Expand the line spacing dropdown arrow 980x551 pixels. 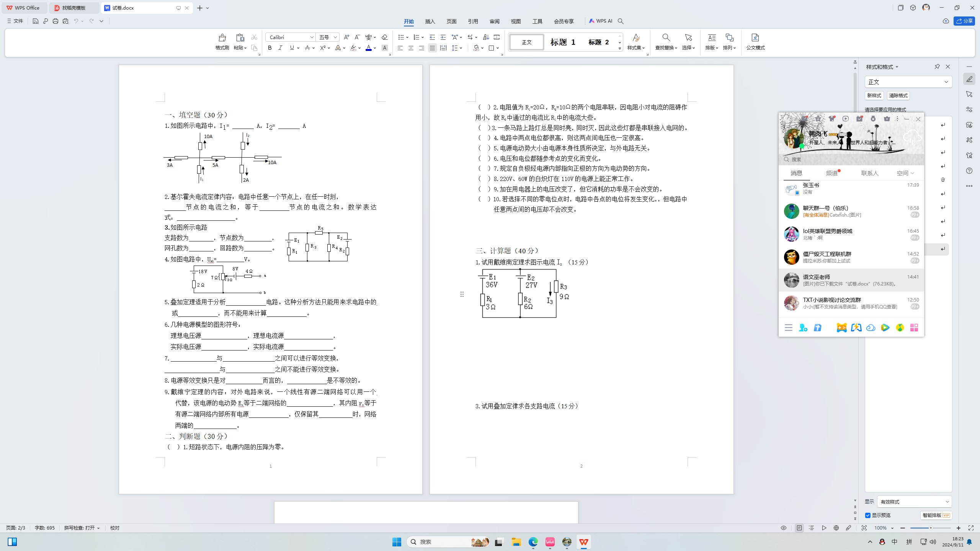461,48
